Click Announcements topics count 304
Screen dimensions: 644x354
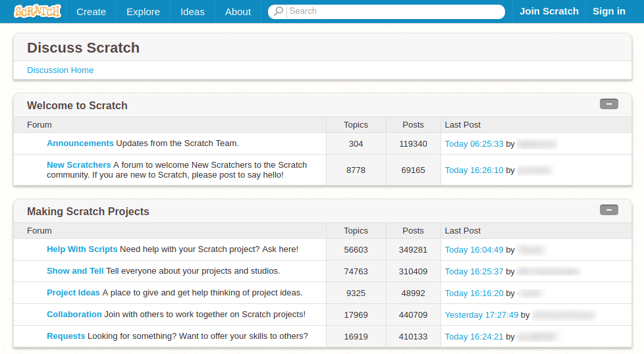point(356,144)
